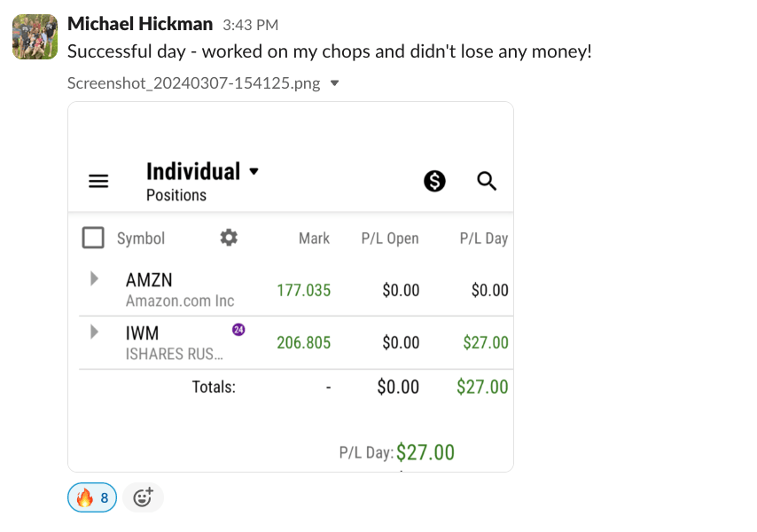Click the dollar sign account icon
This screenshot has height=532, width=757.
click(x=434, y=181)
